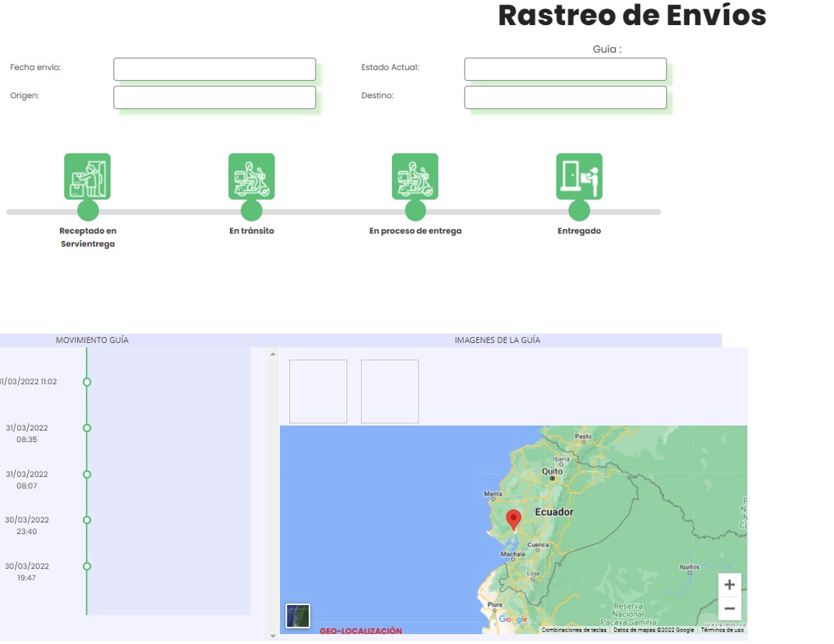Click the Rastreo de Envíos heading

[x=632, y=15]
